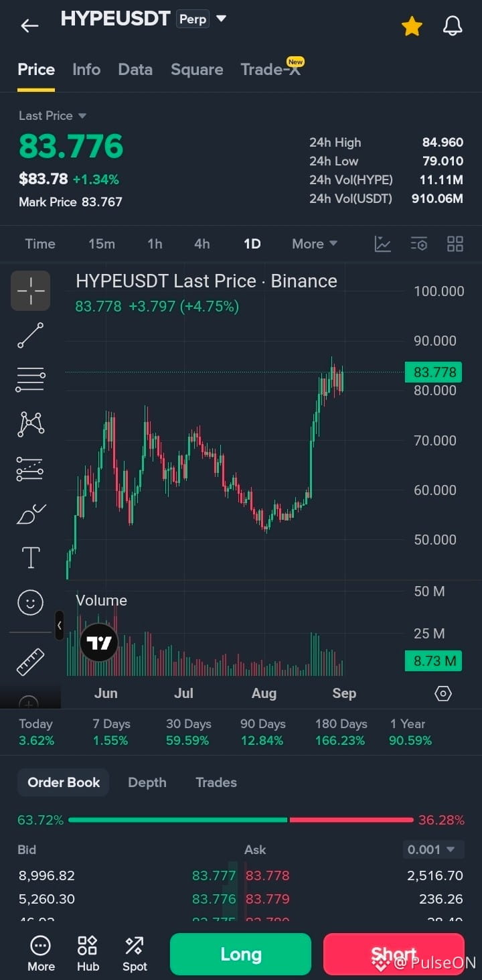Select the XABCD pattern tool
The image size is (482, 980).
point(30,424)
